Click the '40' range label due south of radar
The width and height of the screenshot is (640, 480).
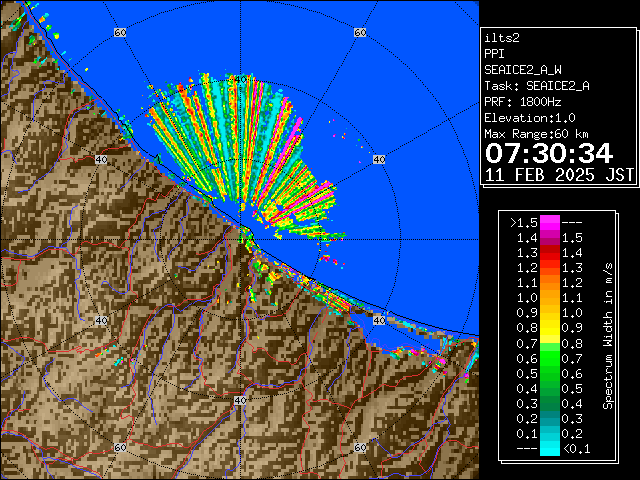240,400
